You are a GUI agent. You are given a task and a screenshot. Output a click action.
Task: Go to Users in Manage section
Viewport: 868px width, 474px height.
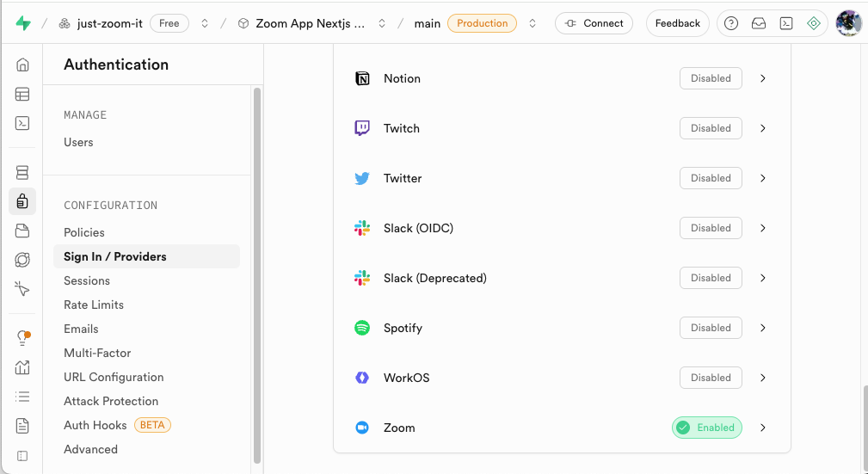tap(78, 142)
